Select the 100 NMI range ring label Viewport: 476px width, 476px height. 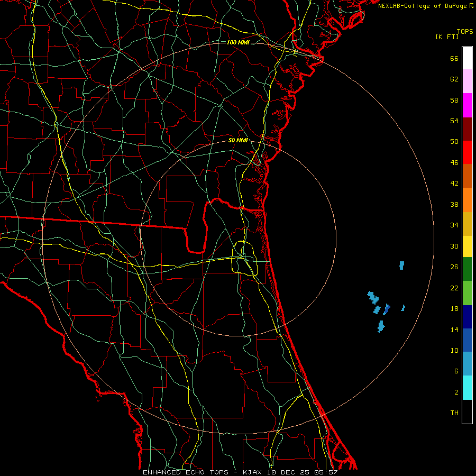(x=238, y=42)
